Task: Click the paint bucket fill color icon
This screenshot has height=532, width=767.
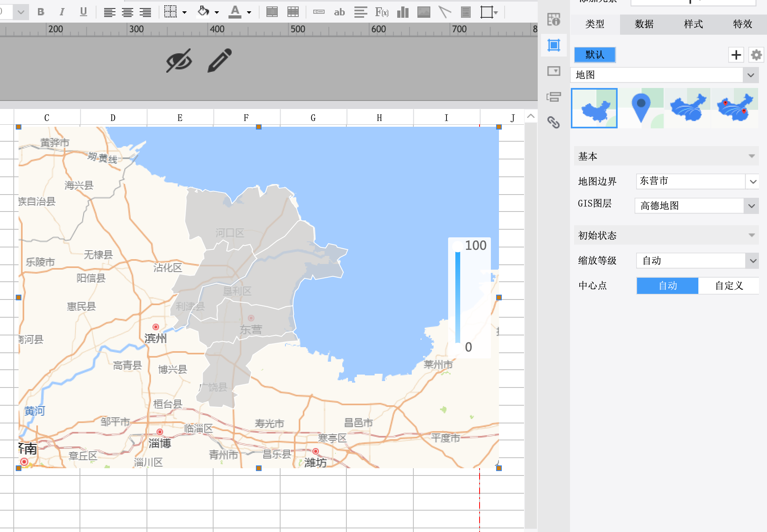Action: coord(203,12)
